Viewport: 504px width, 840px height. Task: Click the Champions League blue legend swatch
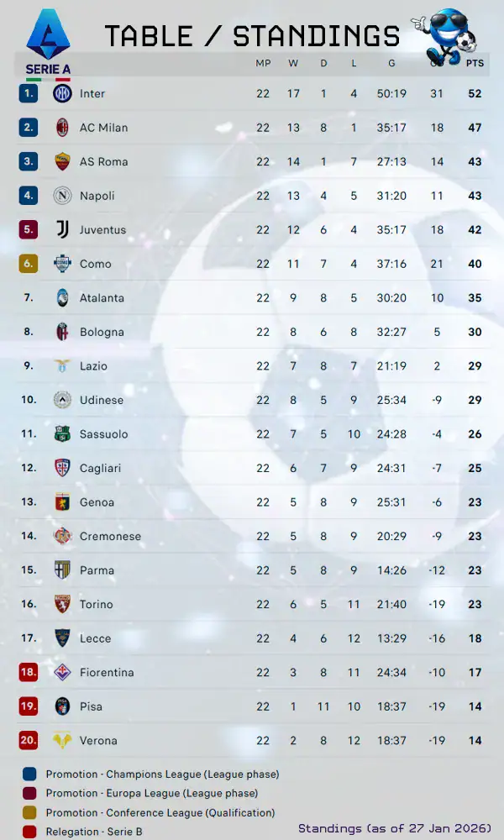tap(30, 774)
